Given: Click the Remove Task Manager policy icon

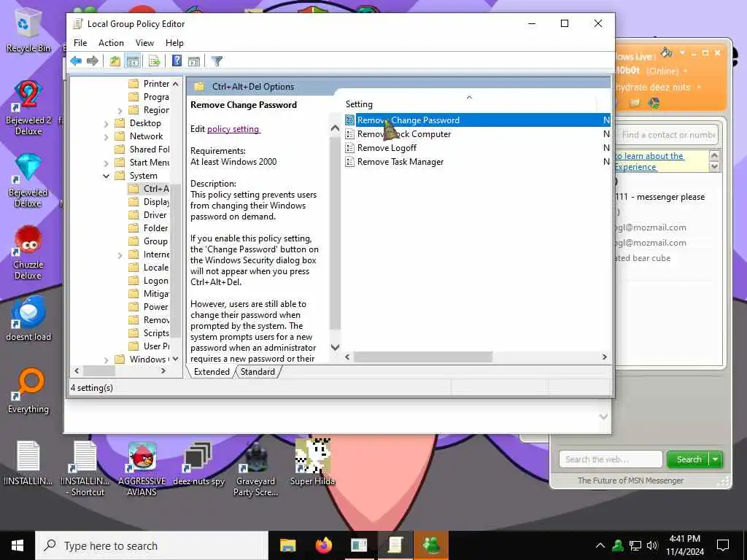Looking at the screenshot, I should coord(349,161).
